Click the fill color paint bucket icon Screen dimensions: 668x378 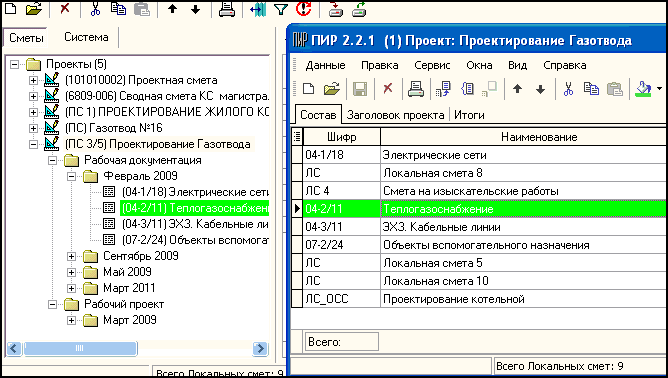[x=644, y=89]
